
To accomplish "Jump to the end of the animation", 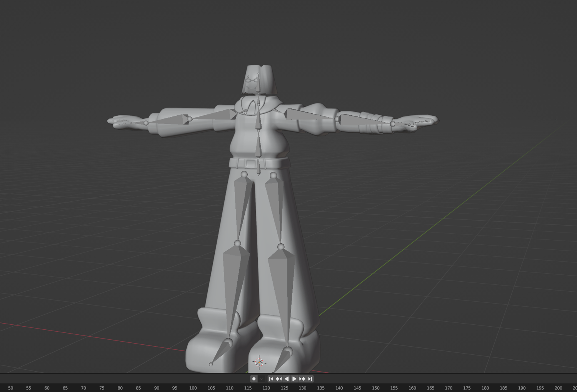I will tap(310, 379).
